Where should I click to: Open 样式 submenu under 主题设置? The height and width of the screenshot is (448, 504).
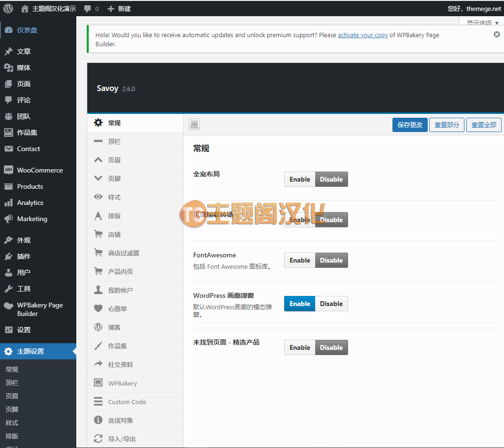tap(12, 423)
